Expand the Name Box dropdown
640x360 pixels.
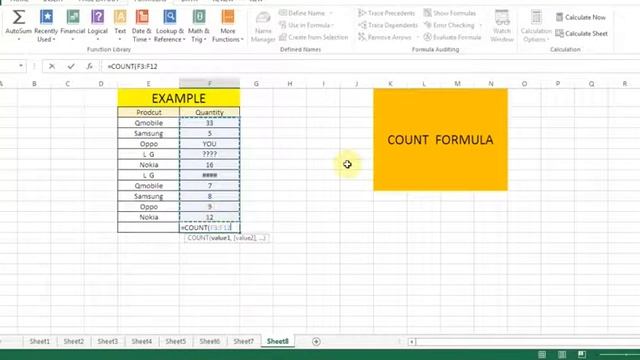click(21, 66)
